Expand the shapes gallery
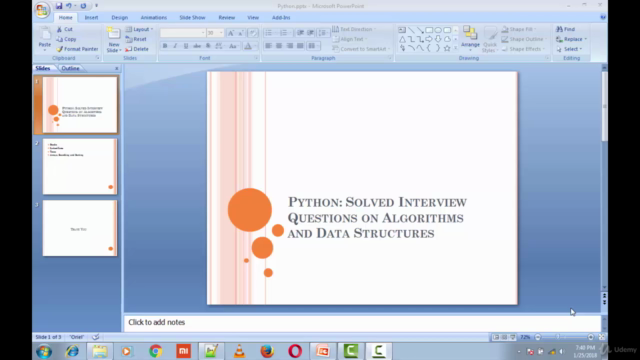 [x=456, y=48]
